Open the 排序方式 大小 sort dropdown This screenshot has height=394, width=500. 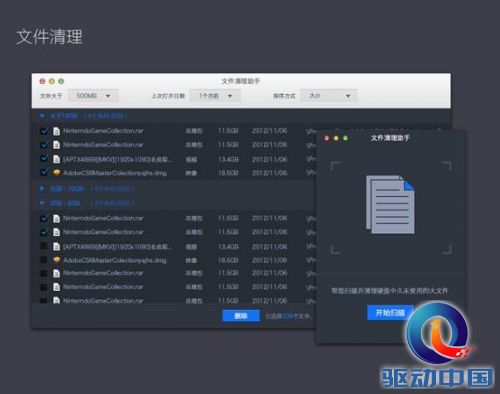329,96
